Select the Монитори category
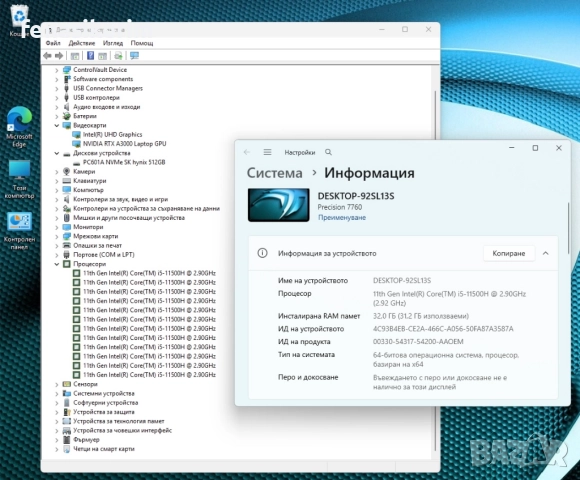The image size is (580, 480). (x=88, y=227)
